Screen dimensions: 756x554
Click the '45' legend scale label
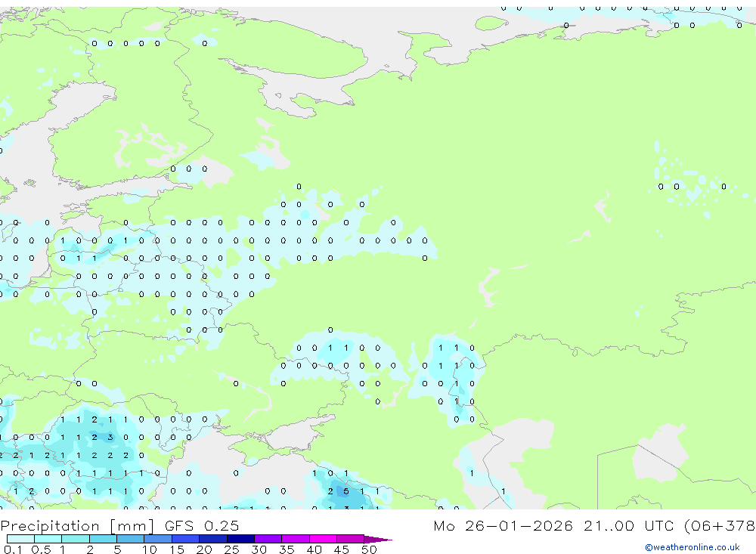(342, 549)
